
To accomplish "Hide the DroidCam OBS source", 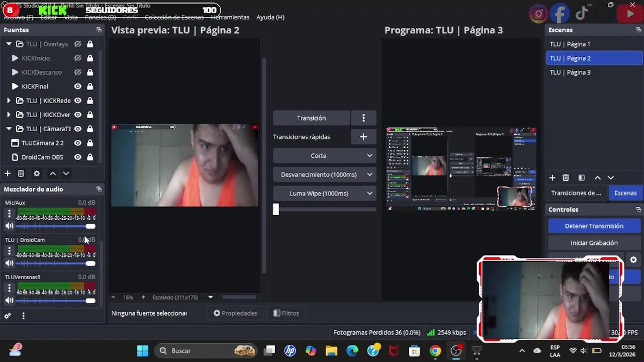I will coord(78,157).
